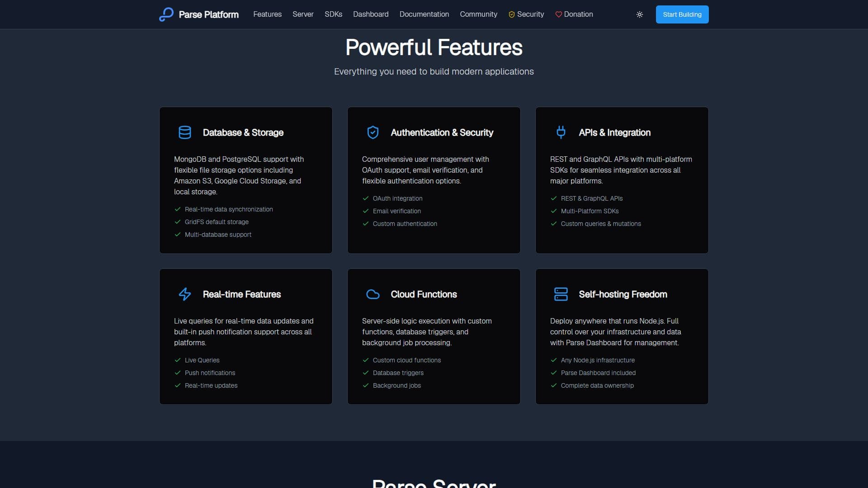Viewport: 868px width, 488px height.
Task: Click the shield icon beside Security
Action: pos(512,14)
